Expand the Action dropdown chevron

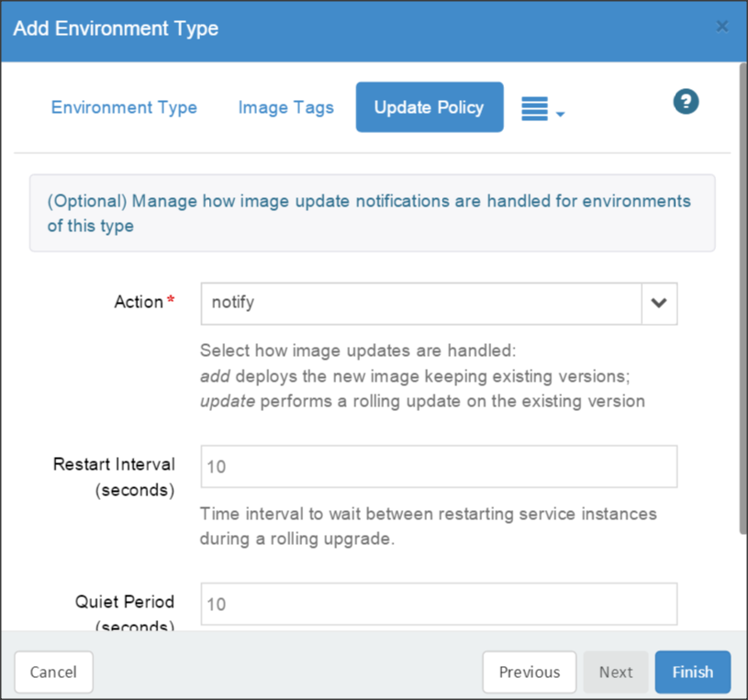point(659,304)
